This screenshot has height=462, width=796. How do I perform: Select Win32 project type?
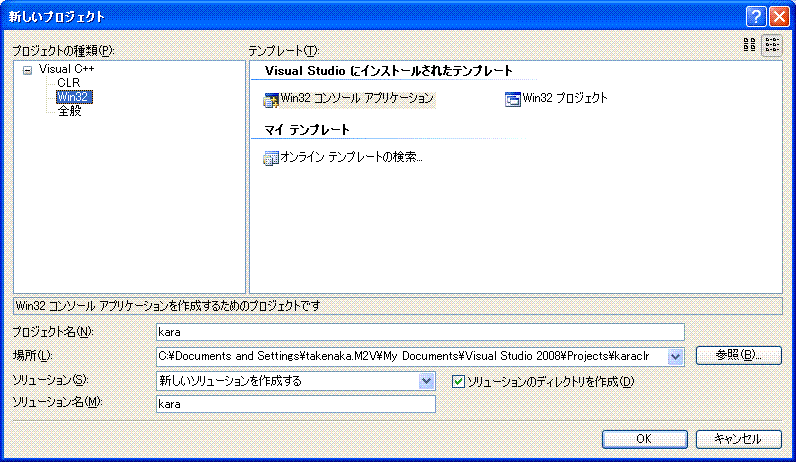(x=74, y=96)
